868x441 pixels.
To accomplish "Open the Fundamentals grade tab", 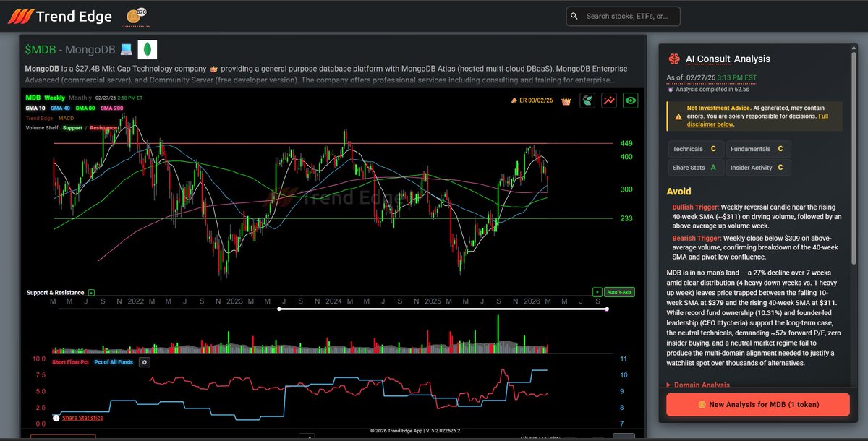I will pyautogui.click(x=758, y=149).
